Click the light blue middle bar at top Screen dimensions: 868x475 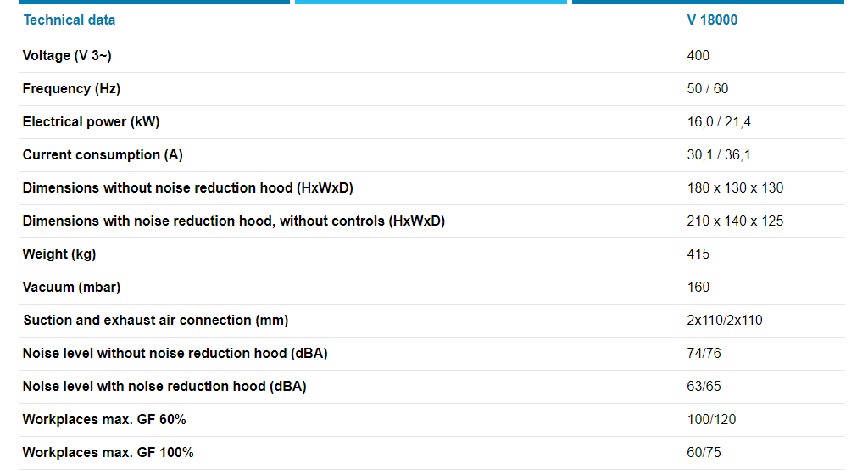tap(431, 2)
